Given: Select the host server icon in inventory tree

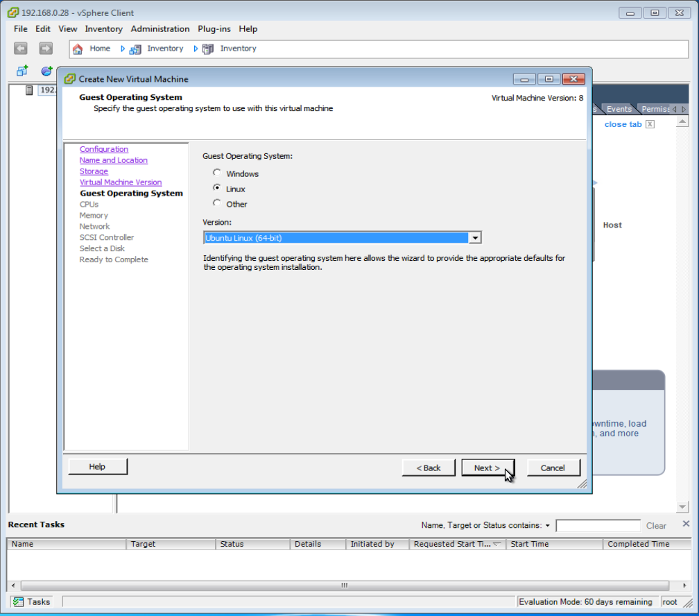Looking at the screenshot, I should [x=29, y=90].
